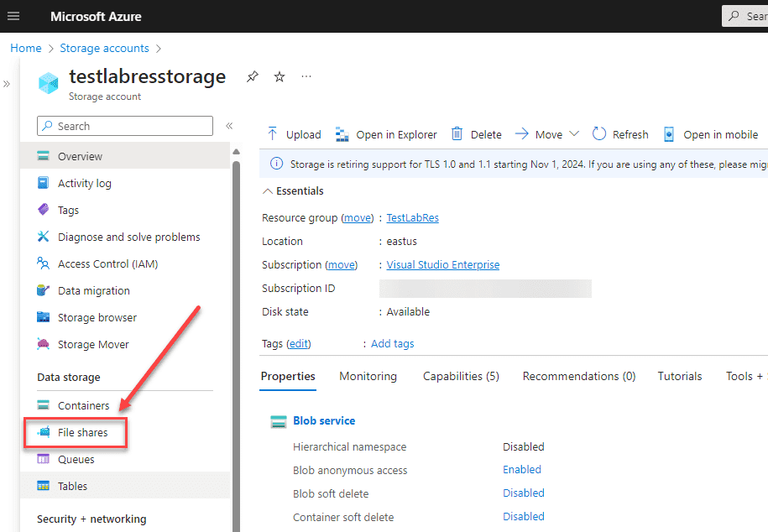Switch to the Capabilities (5) tab
Screen dimensions: 768x532
click(x=461, y=376)
